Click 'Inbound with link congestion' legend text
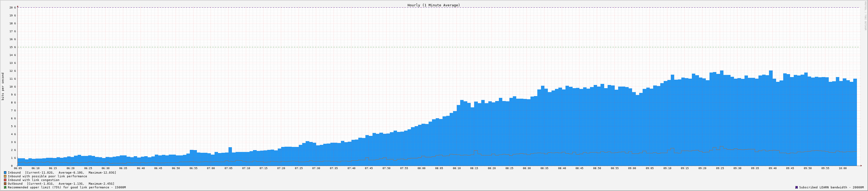This screenshot has width=868, height=191. [x=34, y=180]
